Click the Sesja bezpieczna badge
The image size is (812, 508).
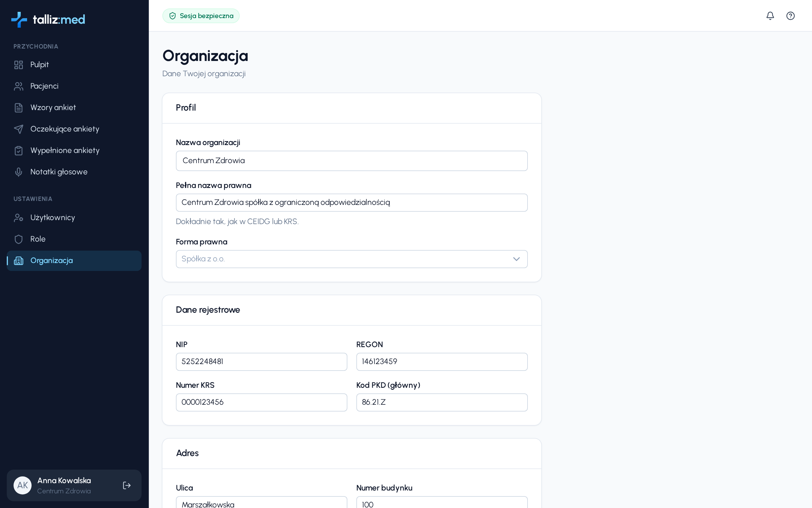[x=201, y=16]
